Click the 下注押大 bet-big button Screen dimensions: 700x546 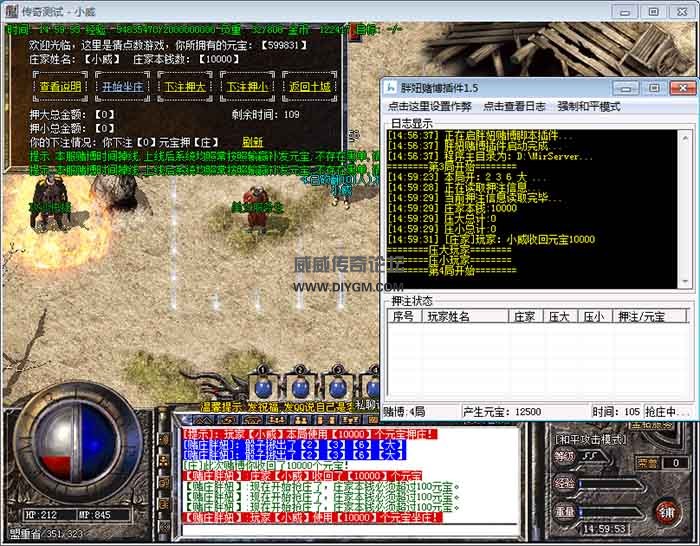point(185,87)
